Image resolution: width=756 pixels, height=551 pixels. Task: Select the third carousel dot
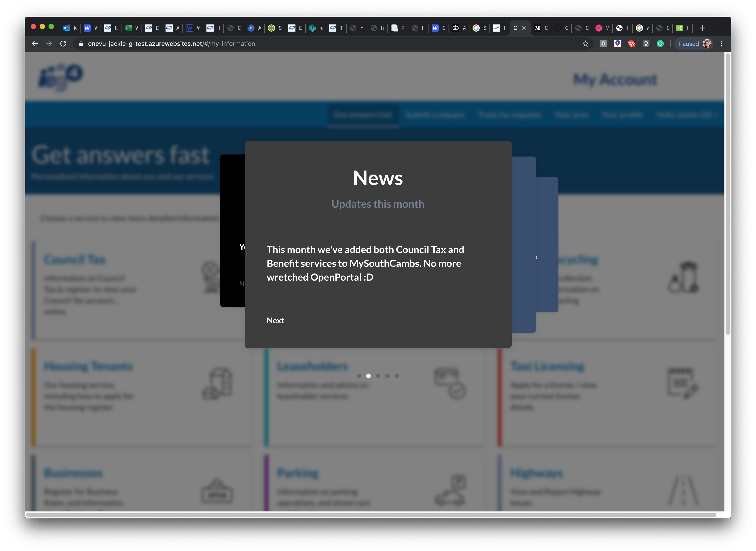[x=378, y=376]
